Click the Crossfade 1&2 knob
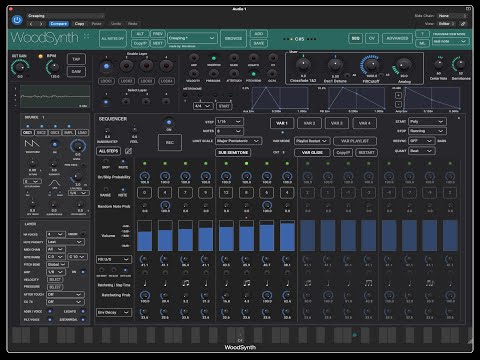Image resolution: width=480 pixels, height=360 pixels. (x=303, y=65)
